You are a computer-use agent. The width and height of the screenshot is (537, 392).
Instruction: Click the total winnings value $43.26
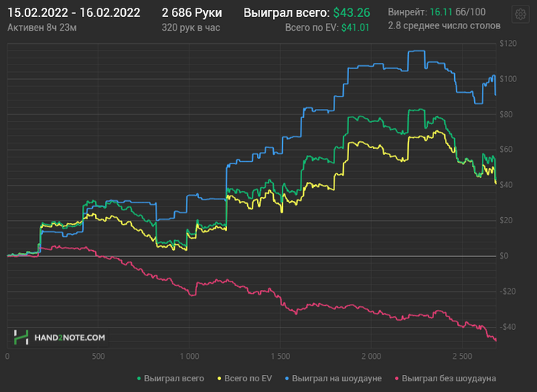pos(351,13)
